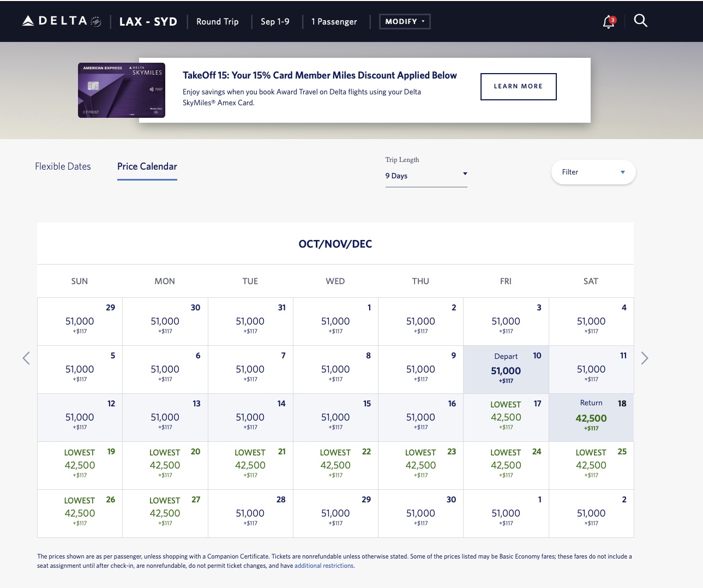Navigate to earlier dates with left arrow
Viewport: 703px width, 588px height.
pos(26,358)
